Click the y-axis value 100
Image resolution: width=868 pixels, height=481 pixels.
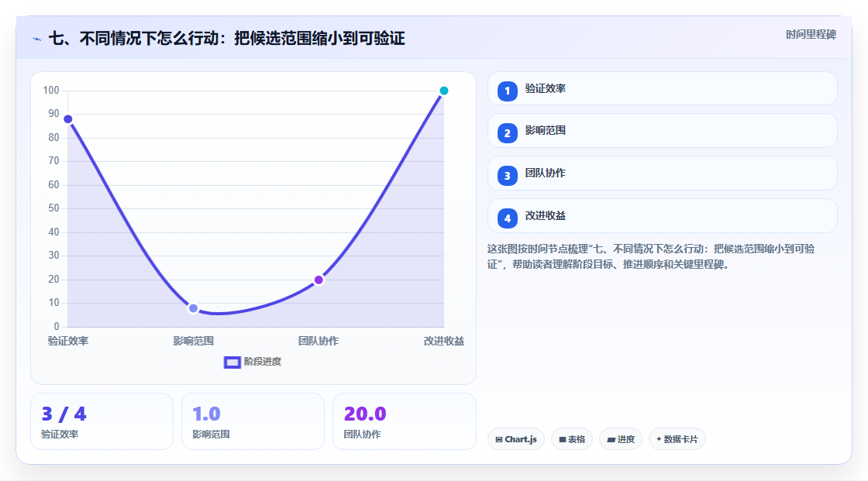[x=51, y=90]
